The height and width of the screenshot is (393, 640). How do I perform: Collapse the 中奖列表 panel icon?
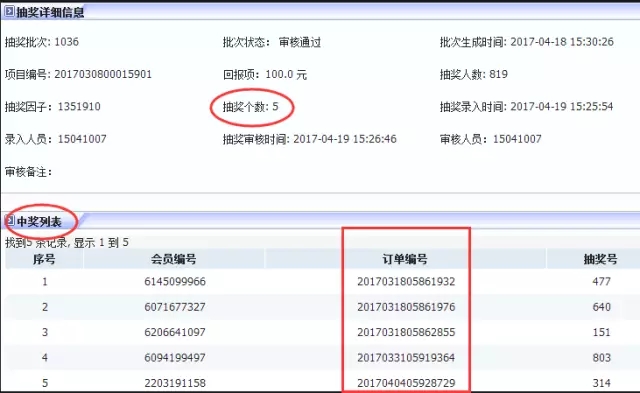[10, 221]
